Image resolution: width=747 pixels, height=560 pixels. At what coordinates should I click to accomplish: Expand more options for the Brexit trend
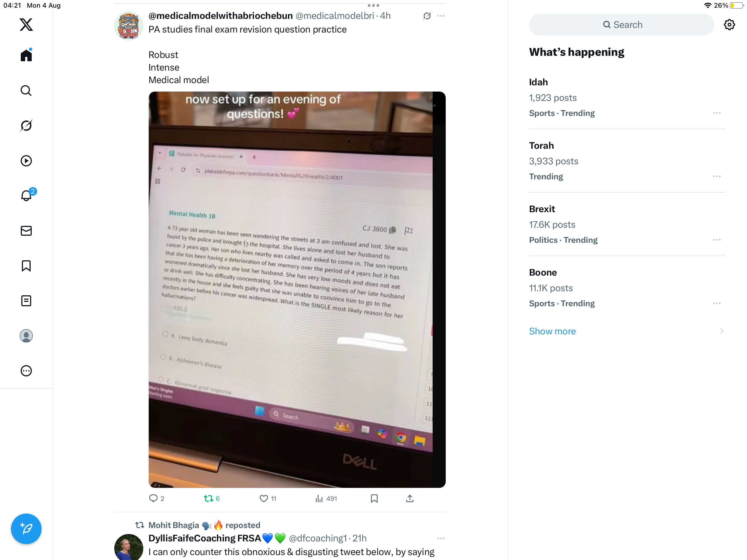click(717, 240)
